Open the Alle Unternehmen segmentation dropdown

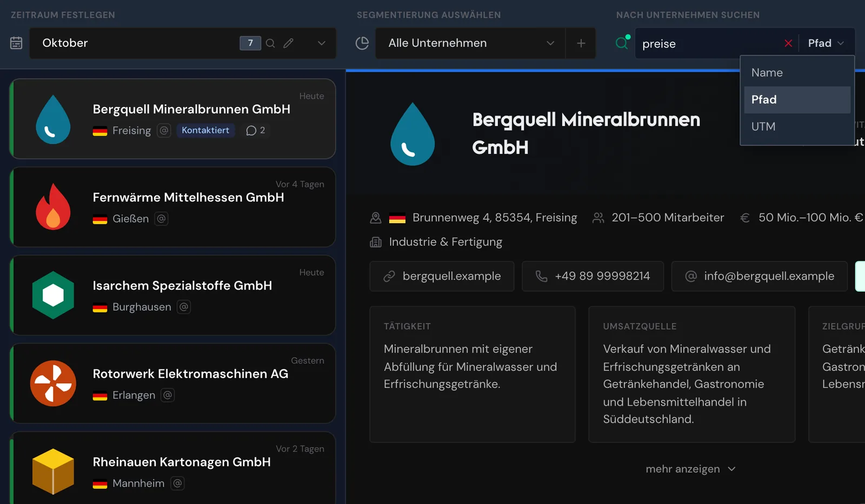click(470, 43)
